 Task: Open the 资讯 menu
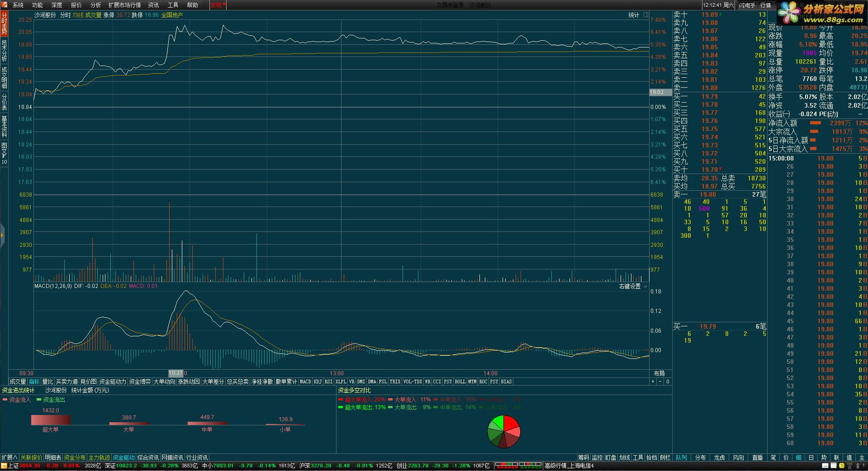point(154,5)
